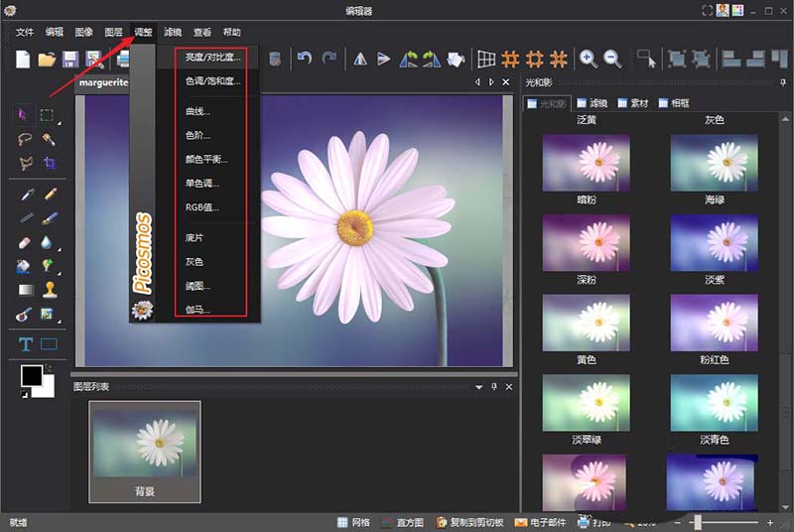Open a file with the folder icon
Screen dimensions: 794x532
tap(47, 60)
